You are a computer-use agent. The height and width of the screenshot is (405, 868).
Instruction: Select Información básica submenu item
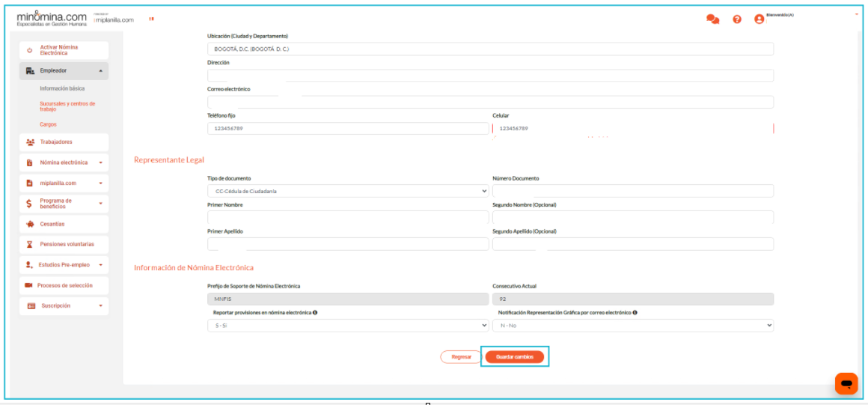[62, 88]
